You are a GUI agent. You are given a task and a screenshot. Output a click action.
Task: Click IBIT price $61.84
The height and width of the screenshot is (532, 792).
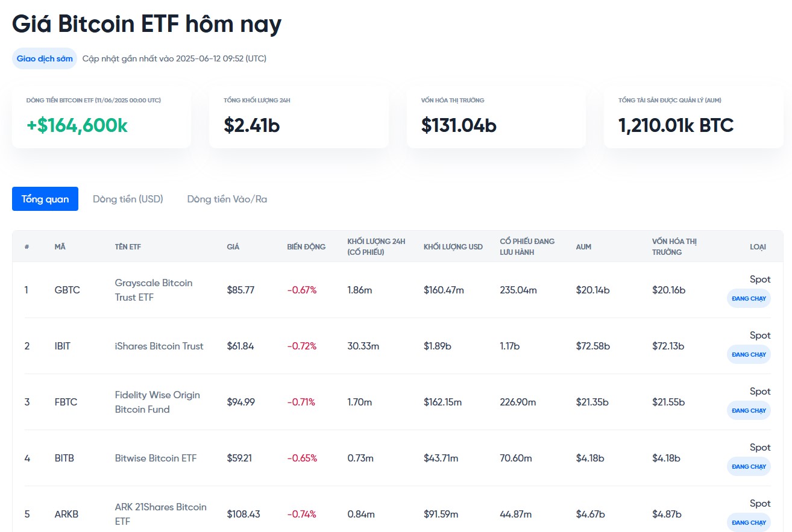(240, 346)
